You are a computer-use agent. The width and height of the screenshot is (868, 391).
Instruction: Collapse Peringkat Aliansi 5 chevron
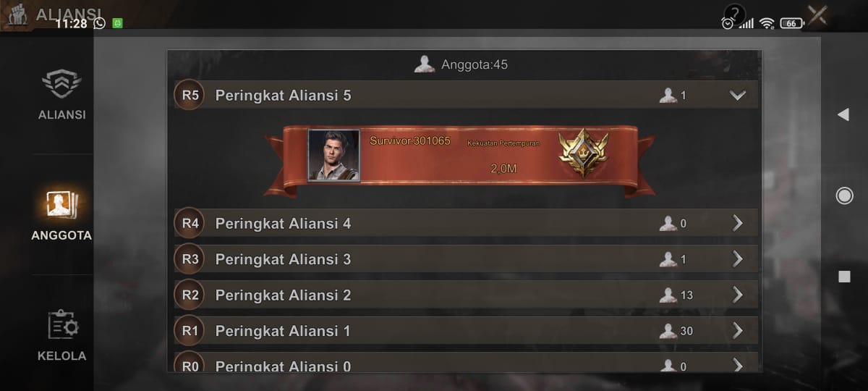click(737, 95)
